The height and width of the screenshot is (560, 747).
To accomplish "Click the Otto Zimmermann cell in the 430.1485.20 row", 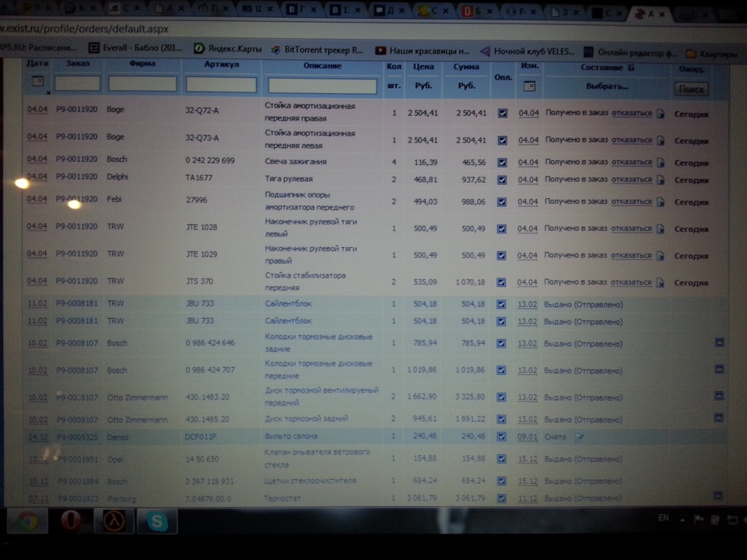I will tap(137, 419).
